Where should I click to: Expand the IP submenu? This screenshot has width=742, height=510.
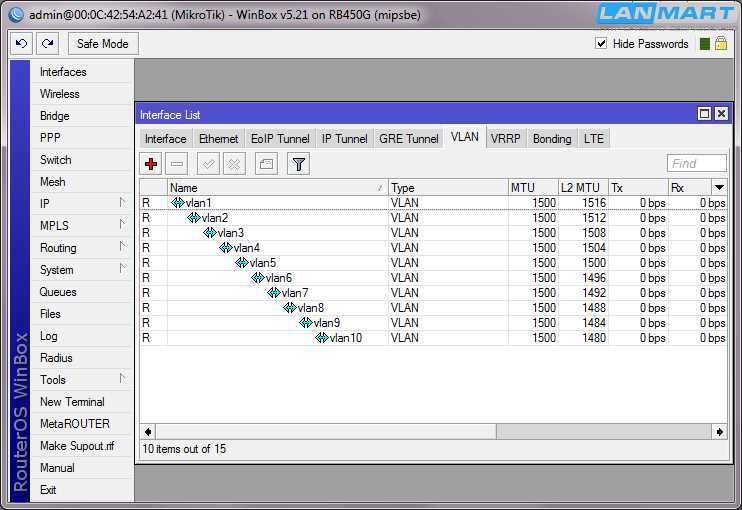point(122,202)
